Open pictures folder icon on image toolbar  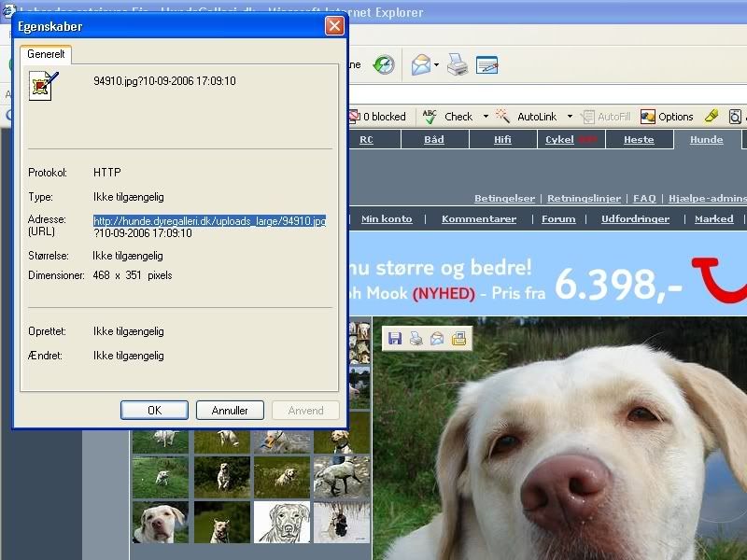(458, 338)
